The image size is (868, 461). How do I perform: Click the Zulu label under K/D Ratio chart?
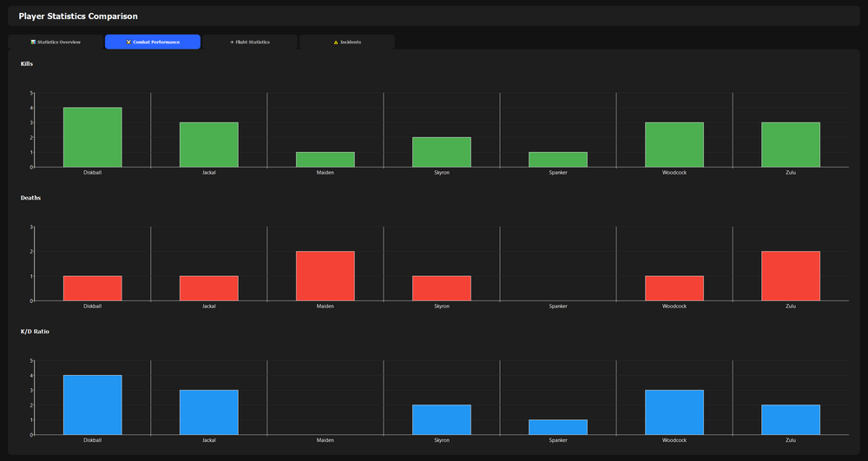pyautogui.click(x=791, y=440)
